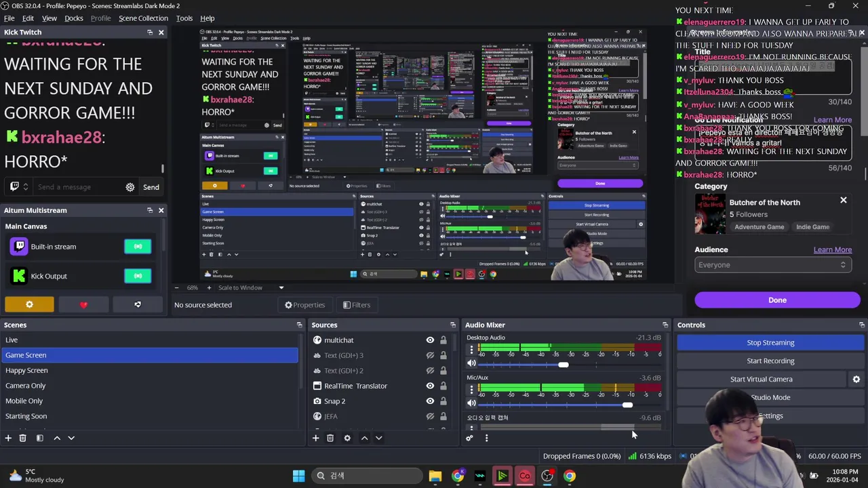The width and height of the screenshot is (868, 488).
Task: Toggle Built-in stream output button
Action: coord(138,247)
